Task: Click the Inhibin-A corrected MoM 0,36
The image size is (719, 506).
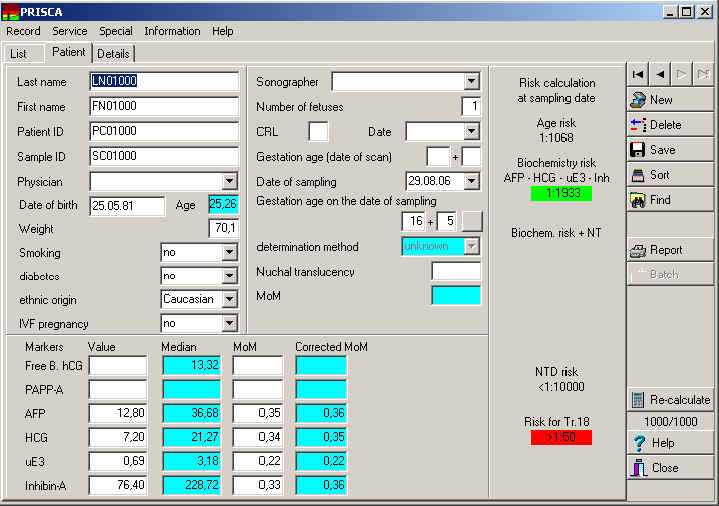Action: pos(321,485)
